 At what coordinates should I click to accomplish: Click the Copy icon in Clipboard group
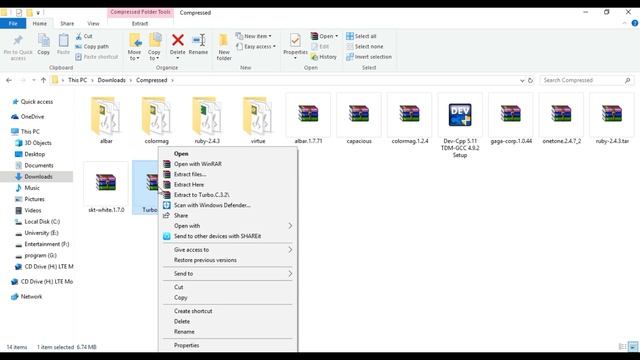tap(44, 40)
